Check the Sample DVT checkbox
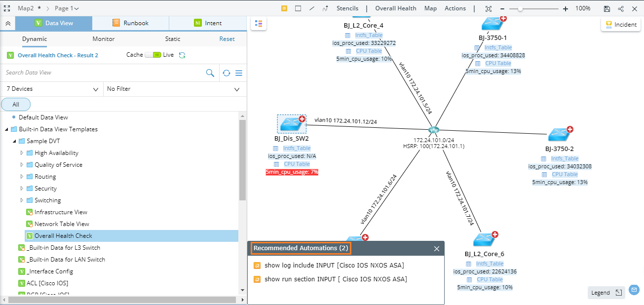 click(21, 141)
